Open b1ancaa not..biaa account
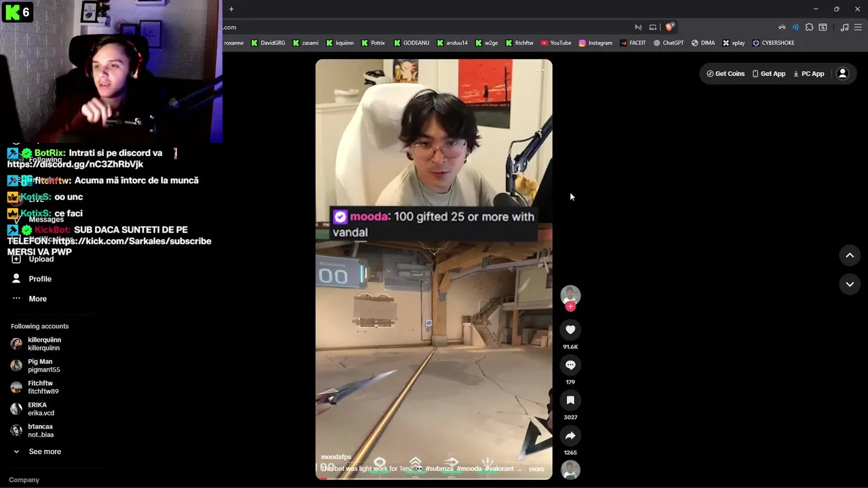The height and width of the screenshot is (488, 868). pyautogui.click(x=32, y=431)
